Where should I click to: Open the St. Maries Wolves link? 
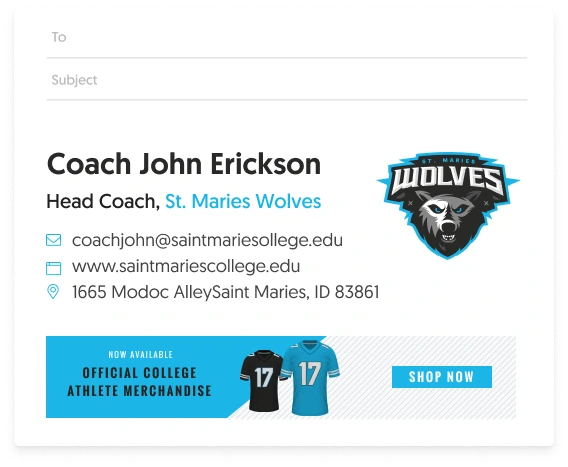pyautogui.click(x=243, y=201)
